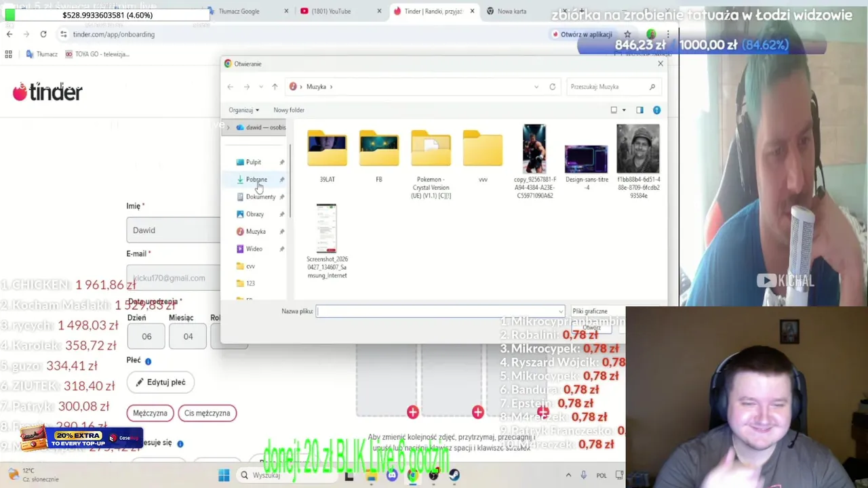Open the Chrome apps grid icon
The image size is (868, 488).
[8, 54]
